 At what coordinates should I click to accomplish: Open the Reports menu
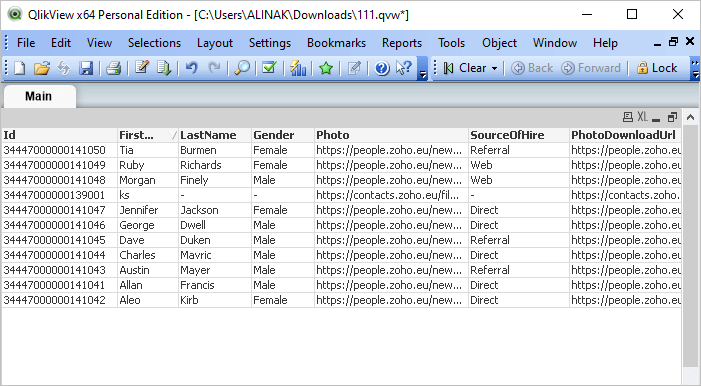pyautogui.click(x=401, y=43)
